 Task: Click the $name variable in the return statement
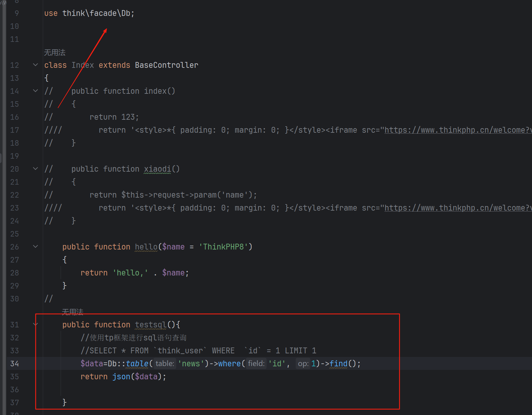click(173, 273)
